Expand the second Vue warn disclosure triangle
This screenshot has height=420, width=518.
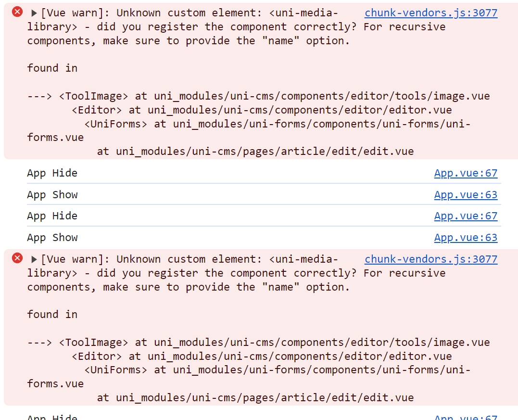(34, 259)
